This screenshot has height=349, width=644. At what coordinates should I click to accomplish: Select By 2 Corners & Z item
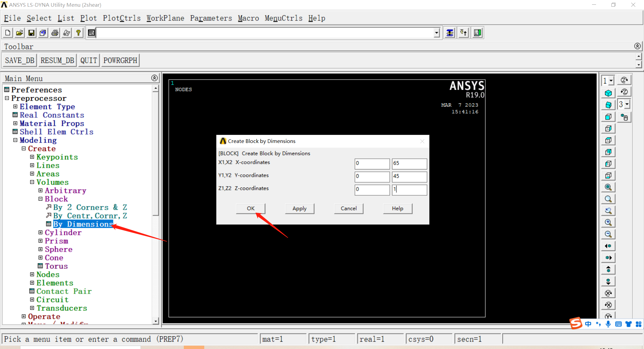coord(90,207)
